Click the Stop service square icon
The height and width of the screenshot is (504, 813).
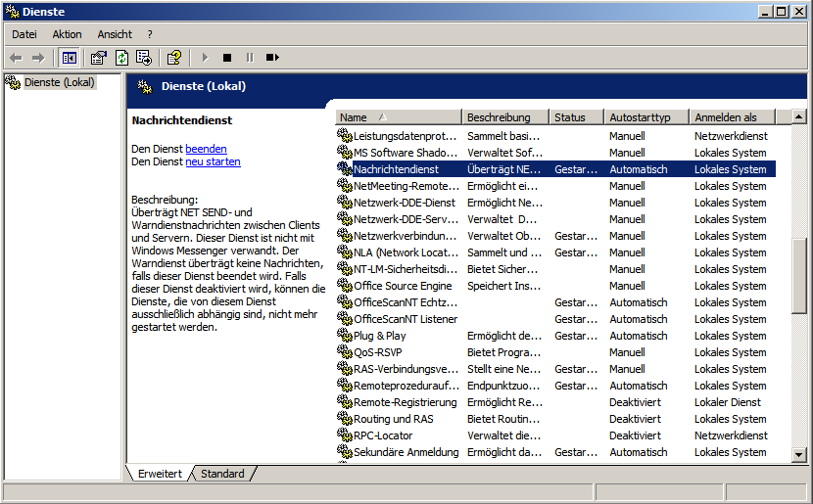point(227,58)
